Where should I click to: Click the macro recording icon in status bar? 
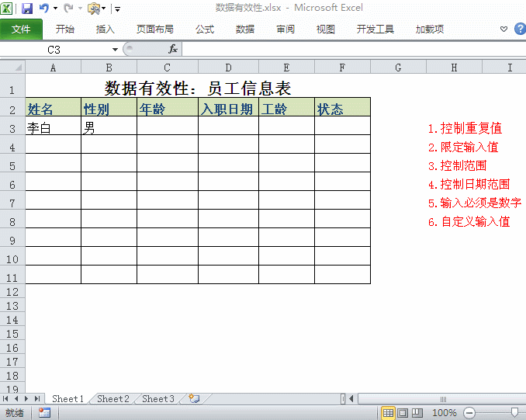tap(44, 412)
